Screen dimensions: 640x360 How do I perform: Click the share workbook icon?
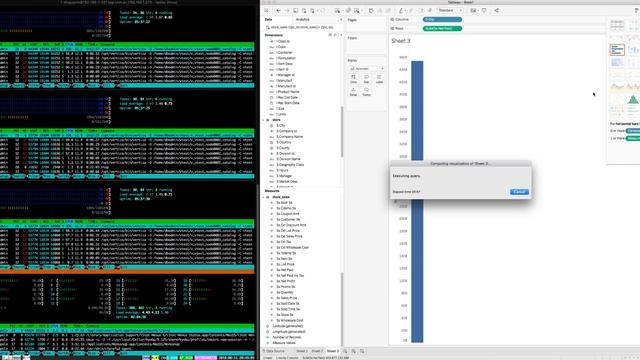[x=496, y=11]
